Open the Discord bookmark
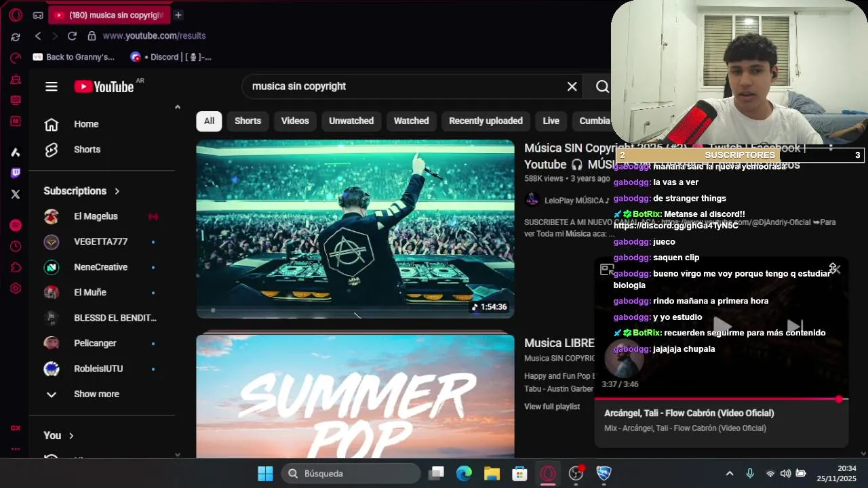868x488 pixels. 171,57
